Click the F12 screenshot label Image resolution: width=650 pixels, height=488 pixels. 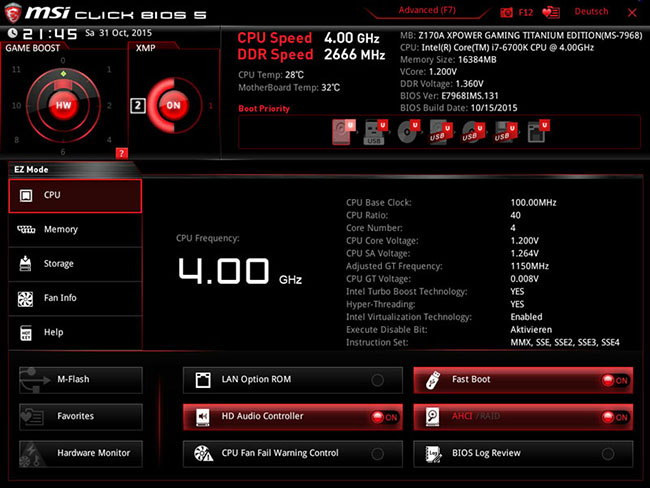526,12
